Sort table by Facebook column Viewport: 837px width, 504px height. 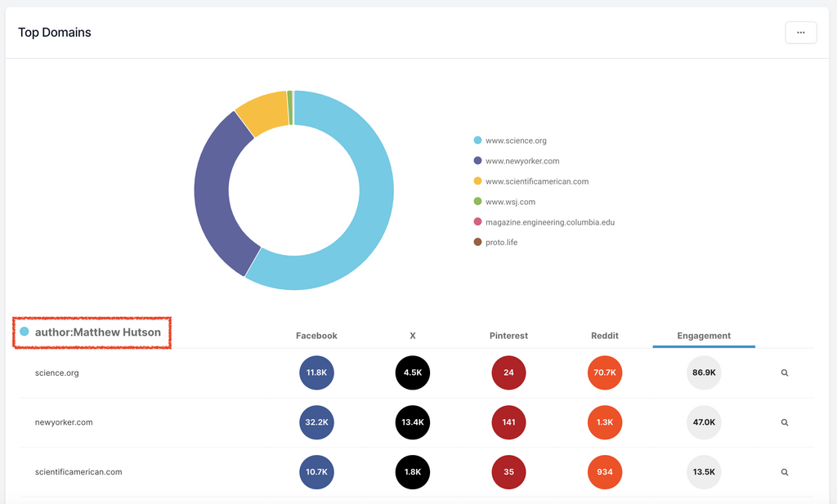click(x=316, y=336)
